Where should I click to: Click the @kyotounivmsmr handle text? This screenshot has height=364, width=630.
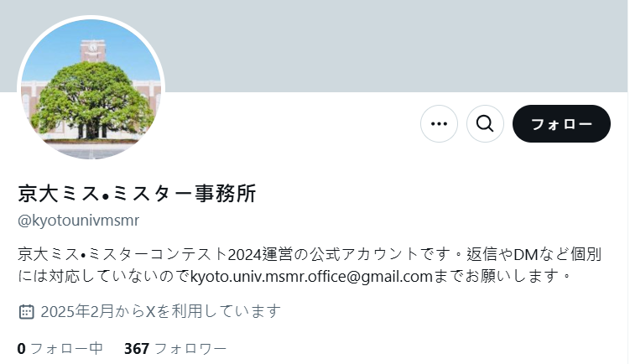(x=78, y=221)
